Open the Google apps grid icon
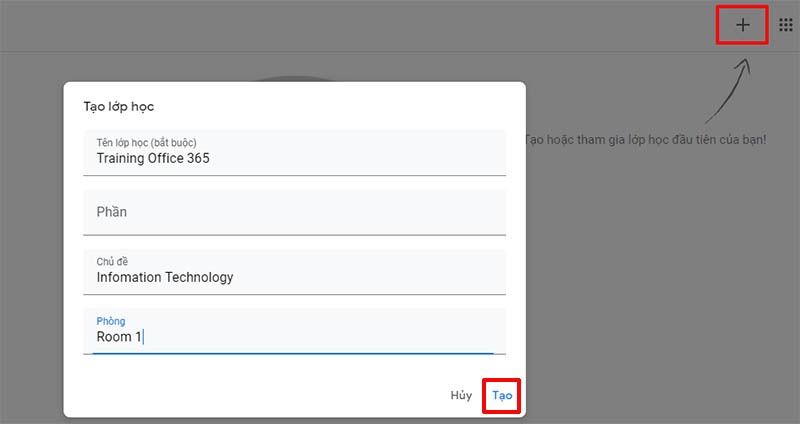800x424 pixels. [786, 24]
